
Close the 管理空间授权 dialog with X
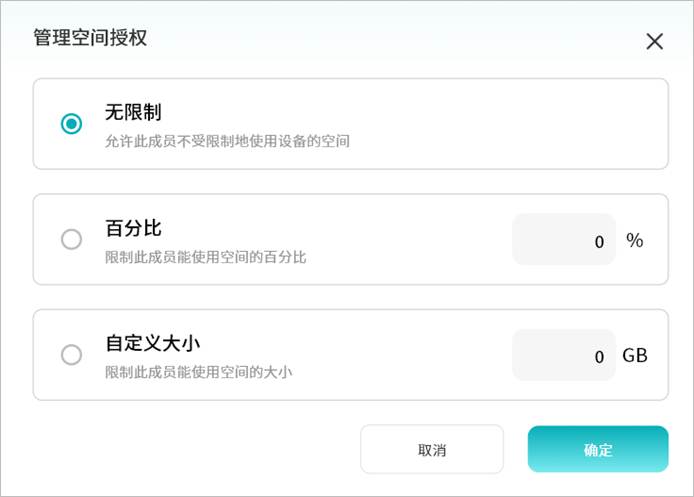(x=654, y=41)
